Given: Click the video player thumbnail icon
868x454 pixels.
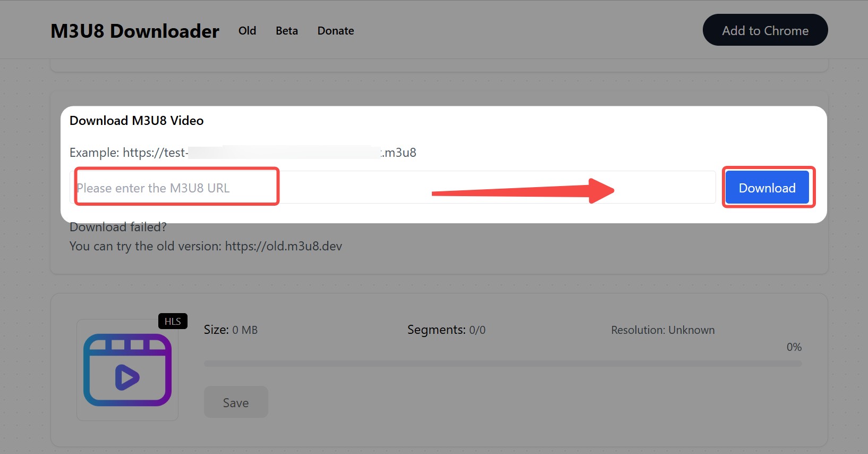Looking at the screenshot, I should click(x=127, y=370).
